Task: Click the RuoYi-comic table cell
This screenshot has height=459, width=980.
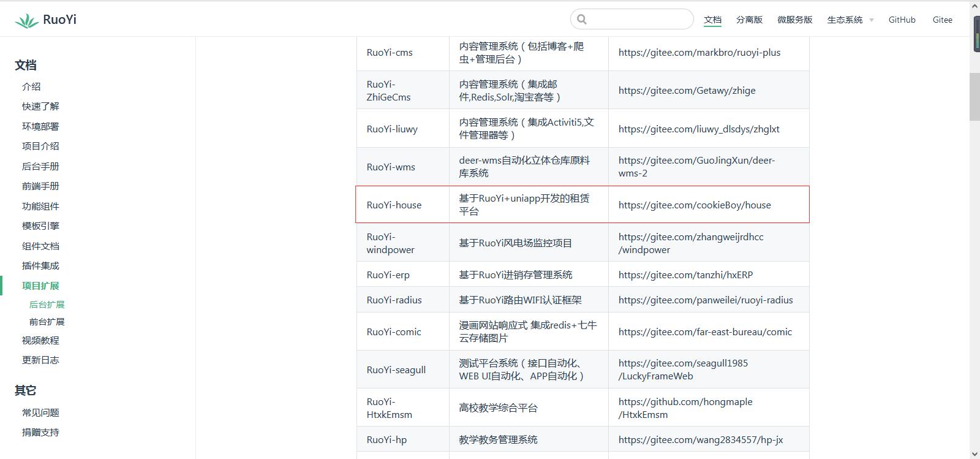Action: coord(403,332)
